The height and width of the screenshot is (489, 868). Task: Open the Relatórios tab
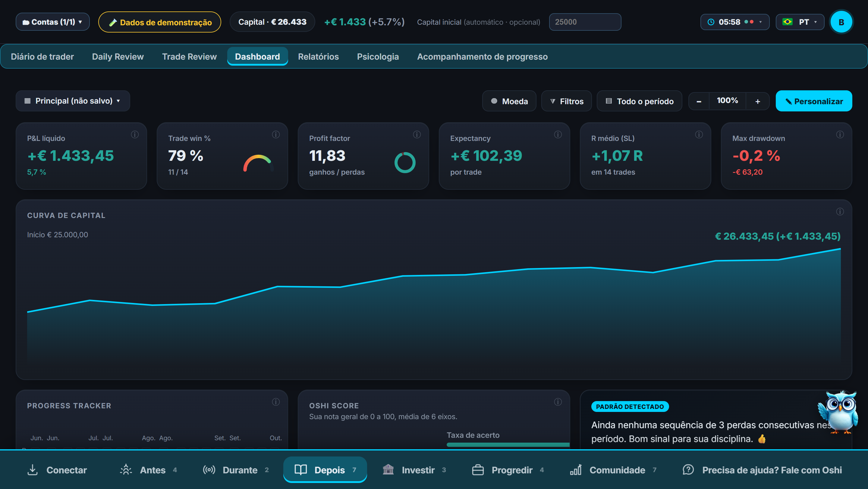coord(319,57)
